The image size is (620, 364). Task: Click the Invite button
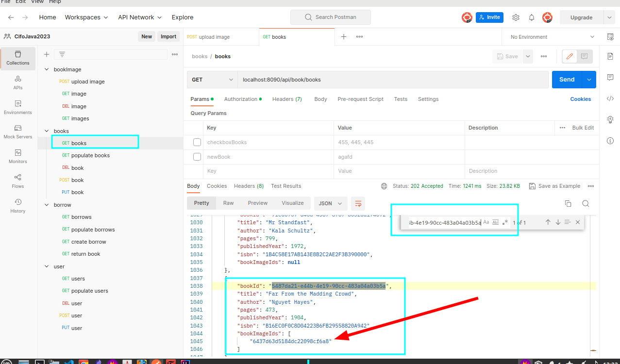[489, 17]
